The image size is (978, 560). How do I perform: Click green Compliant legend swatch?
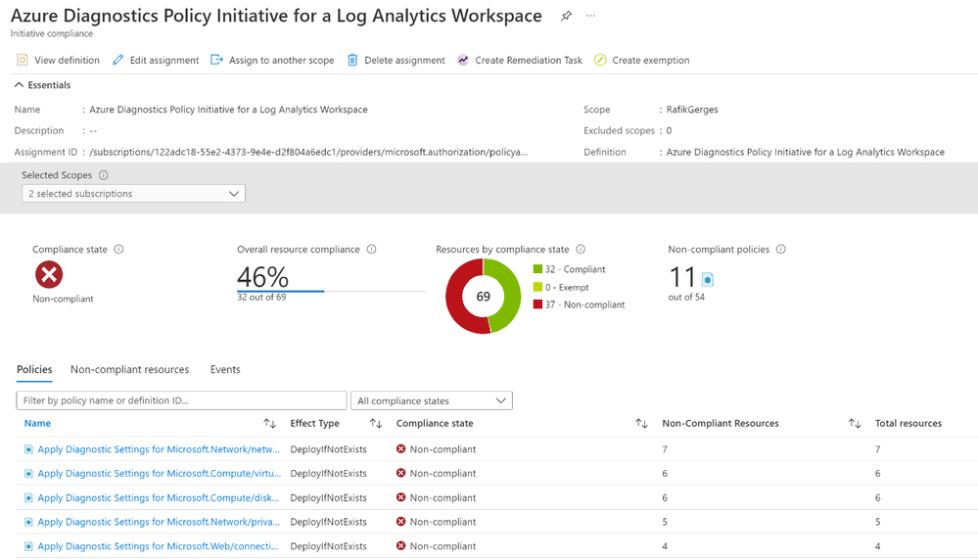tap(537, 269)
